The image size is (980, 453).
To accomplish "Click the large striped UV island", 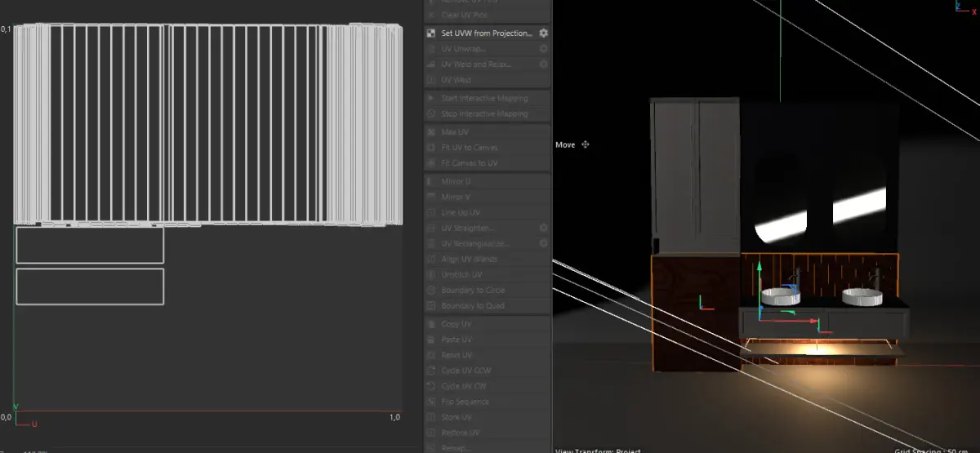I will coord(208,124).
